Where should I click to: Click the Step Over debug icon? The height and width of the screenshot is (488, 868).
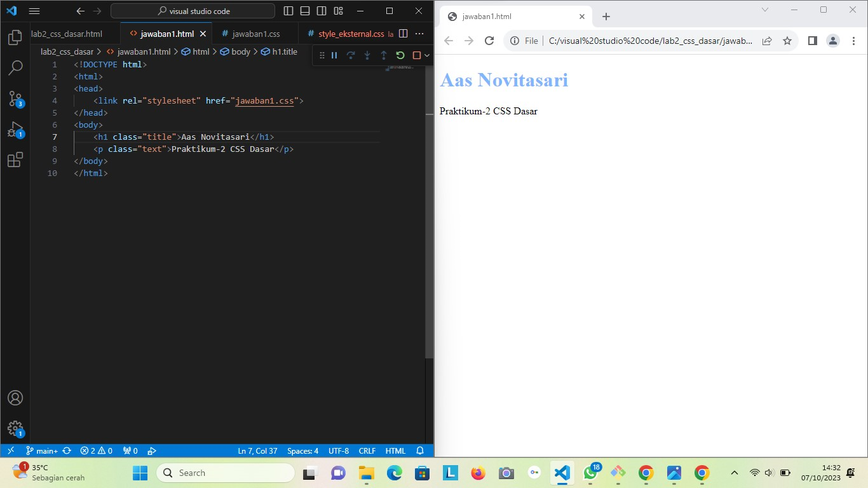(x=351, y=55)
